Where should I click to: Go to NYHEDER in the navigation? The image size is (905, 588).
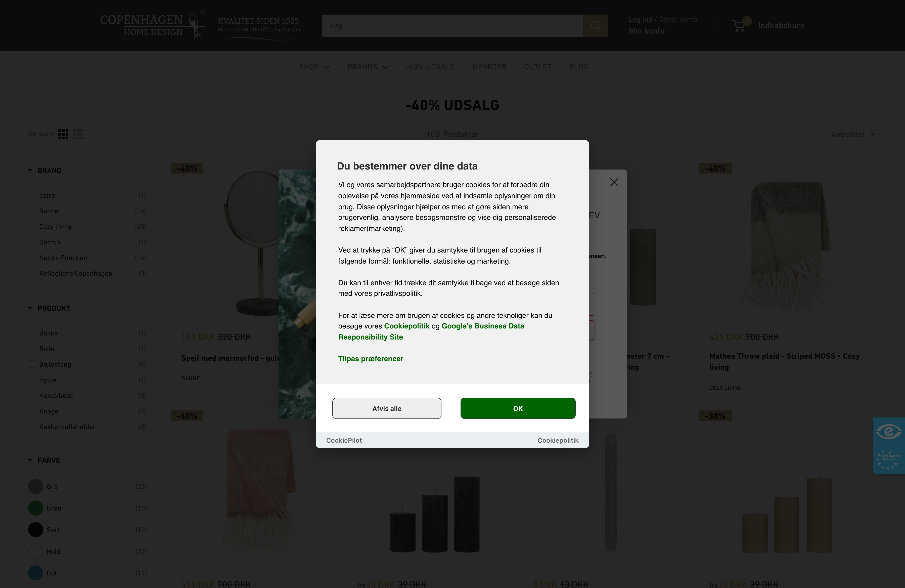pos(489,67)
